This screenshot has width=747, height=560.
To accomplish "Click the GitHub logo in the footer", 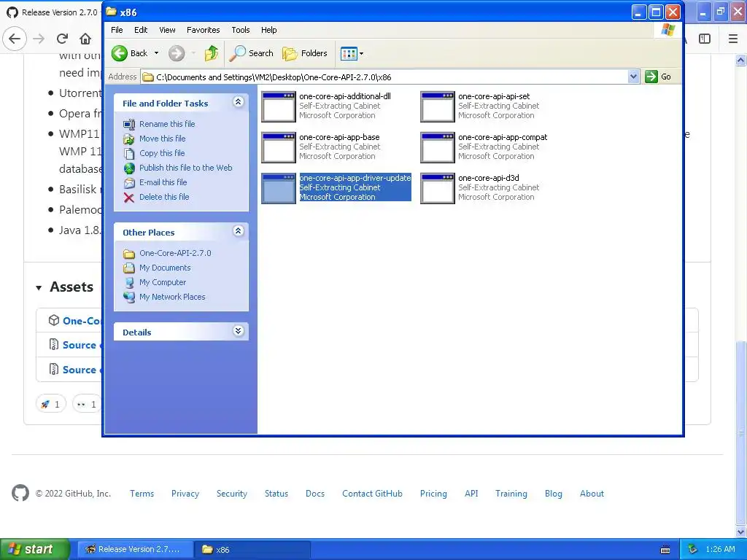I will pos(20,494).
